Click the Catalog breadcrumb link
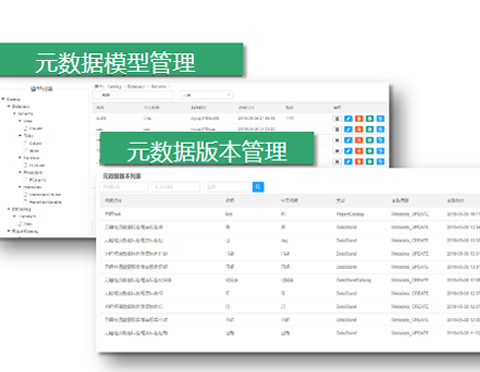Viewport: 480px width, 372px height. (x=114, y=86)
